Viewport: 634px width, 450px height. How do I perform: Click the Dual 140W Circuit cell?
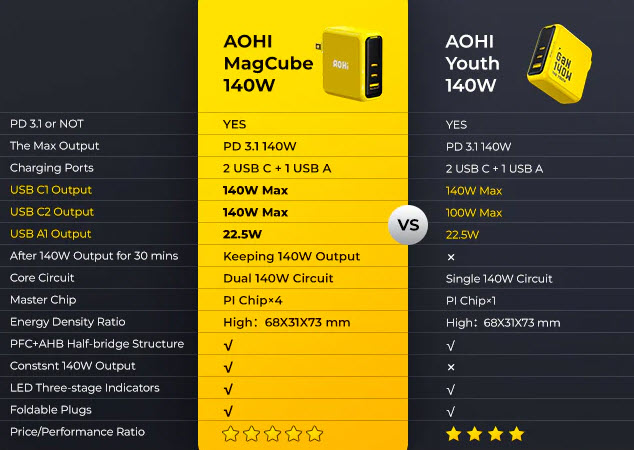pos(279,278)
